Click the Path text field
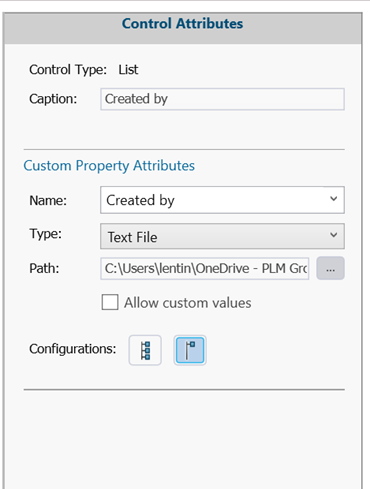This screenshot has height=489, width=370. coord(205,268)
